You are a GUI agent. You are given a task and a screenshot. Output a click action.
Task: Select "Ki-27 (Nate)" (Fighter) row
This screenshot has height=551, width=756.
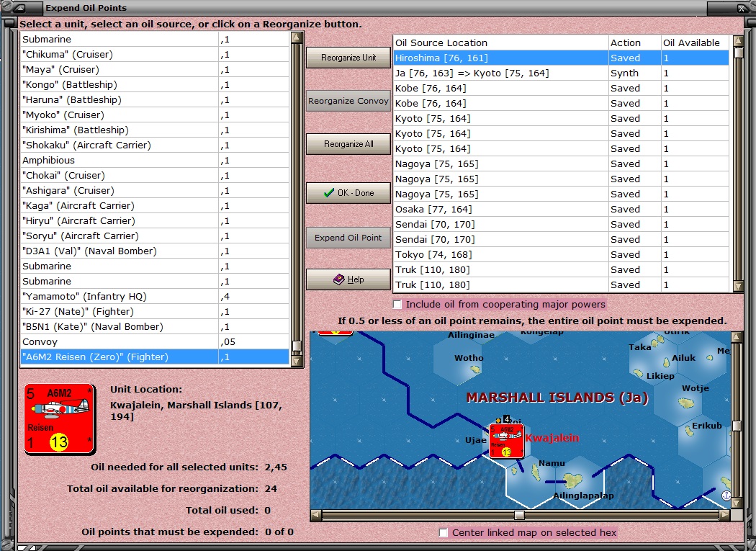pos(155,312)
